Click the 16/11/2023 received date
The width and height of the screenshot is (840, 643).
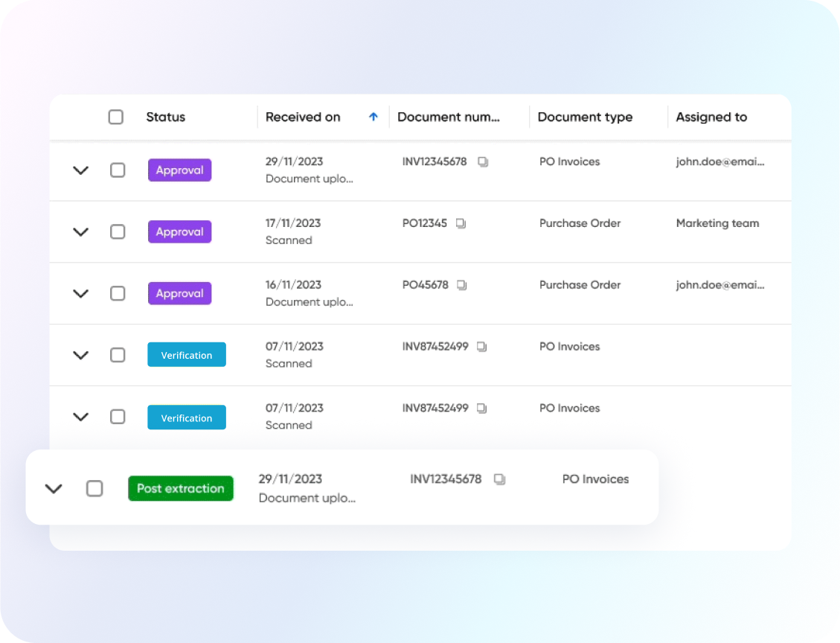294,285
